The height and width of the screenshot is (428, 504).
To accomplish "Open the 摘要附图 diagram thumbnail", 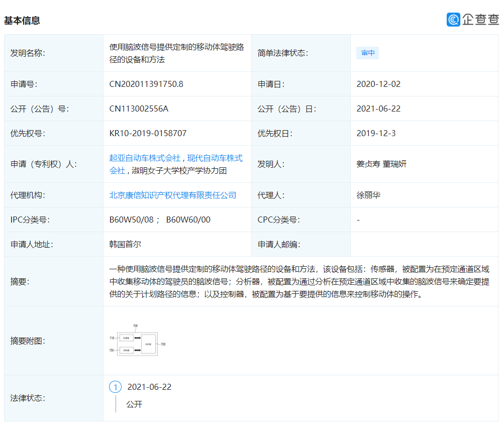I will tap(137, 340).
